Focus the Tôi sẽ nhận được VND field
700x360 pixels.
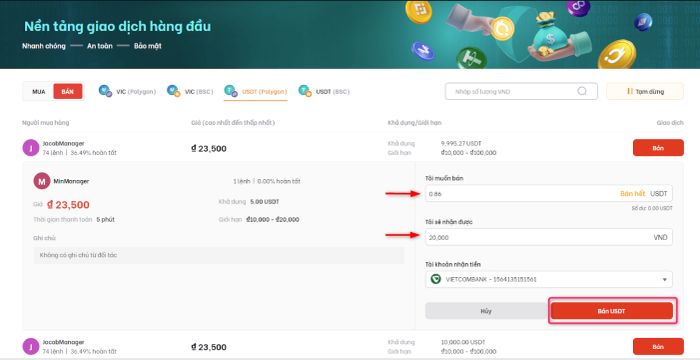[x=549, y=237]
